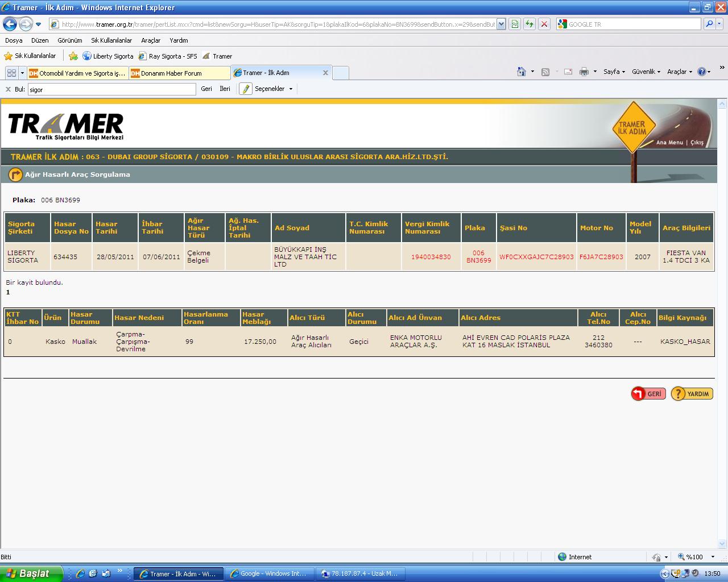Close the find bar with X

(x=8, y=89)
